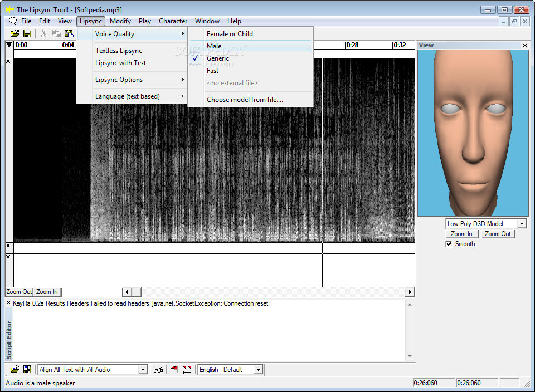The width and height of the screenshot is (535, 392).
Task: Close the Script Editor panel
Action: [x=8, y=303]
